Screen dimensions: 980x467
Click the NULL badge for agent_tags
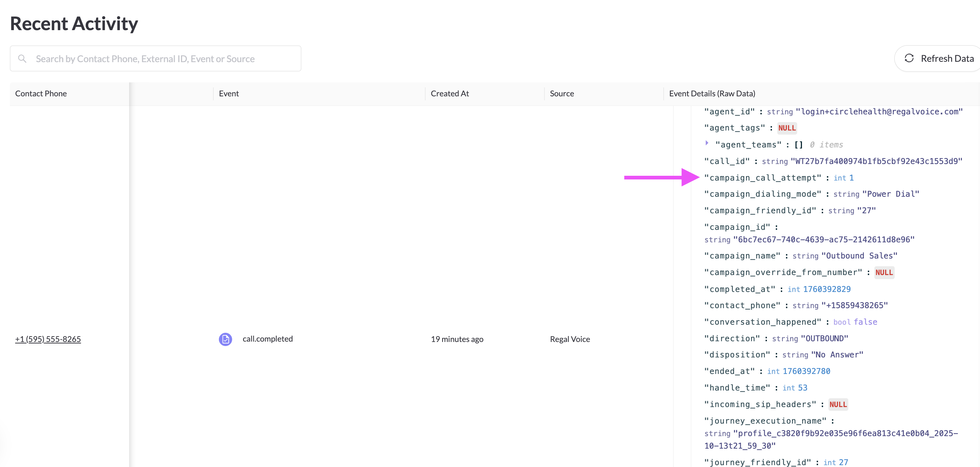coord(787,128)
